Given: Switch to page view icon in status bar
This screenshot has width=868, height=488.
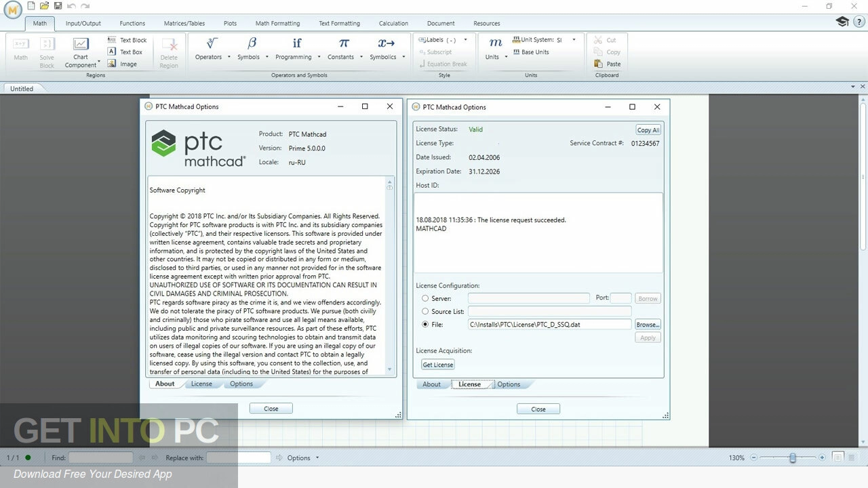Looking at the screenshot, I should click(838, 458).
